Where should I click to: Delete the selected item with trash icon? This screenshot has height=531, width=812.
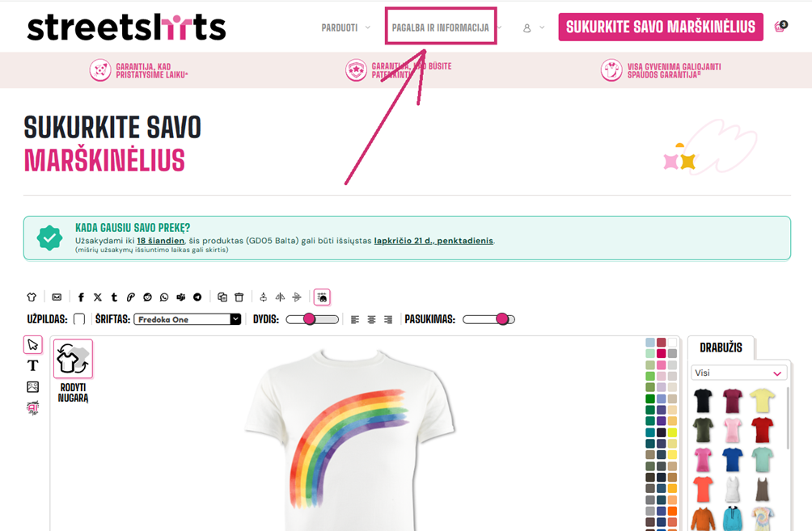[x=239, y=297]
